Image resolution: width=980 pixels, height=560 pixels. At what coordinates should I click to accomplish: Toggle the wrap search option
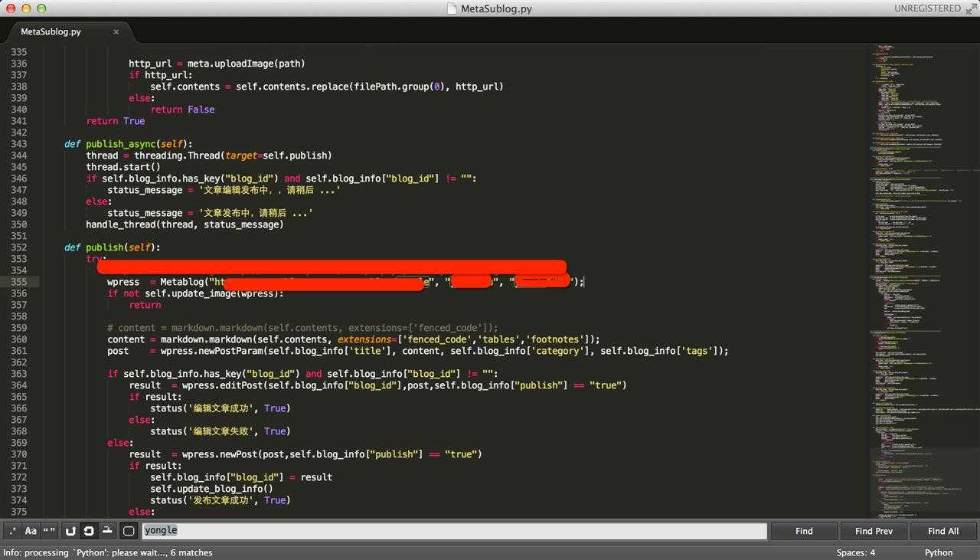click(89, 531)
